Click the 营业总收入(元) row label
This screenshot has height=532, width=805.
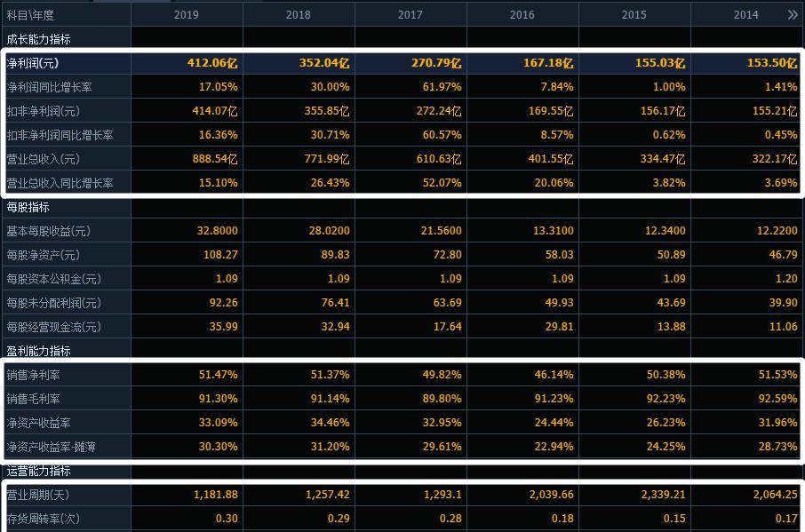pos(43,159)
